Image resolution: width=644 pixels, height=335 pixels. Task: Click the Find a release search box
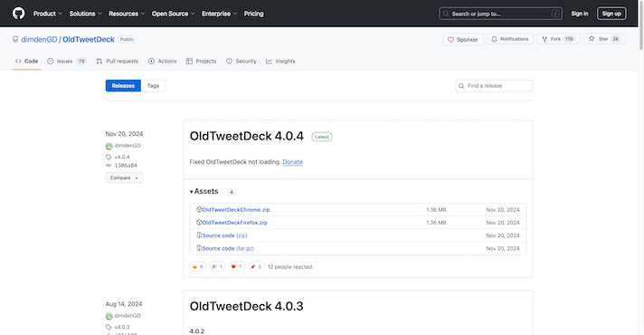[x=494, y=85]
